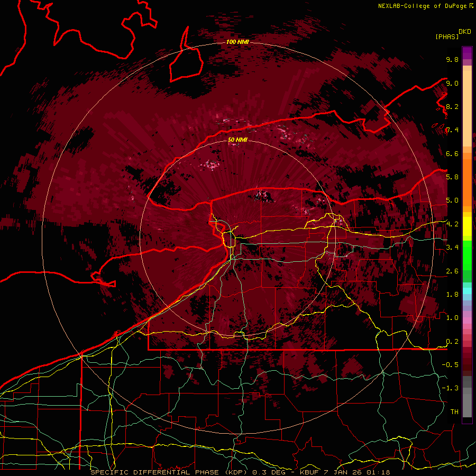This screenshot has width=476, height=476.
Task: Click the 9.0 value on the color scale
Action: point(452,83)
